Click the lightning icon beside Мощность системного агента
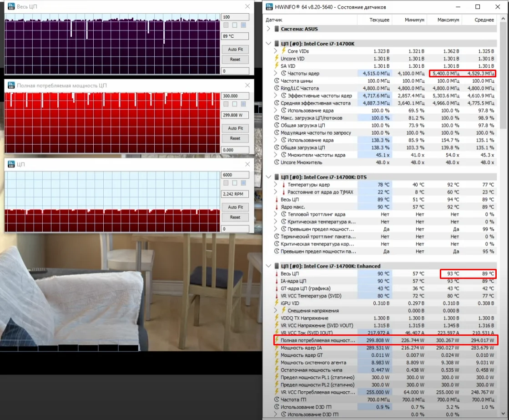Screen dimensions: 509x420 pos(277,363)
